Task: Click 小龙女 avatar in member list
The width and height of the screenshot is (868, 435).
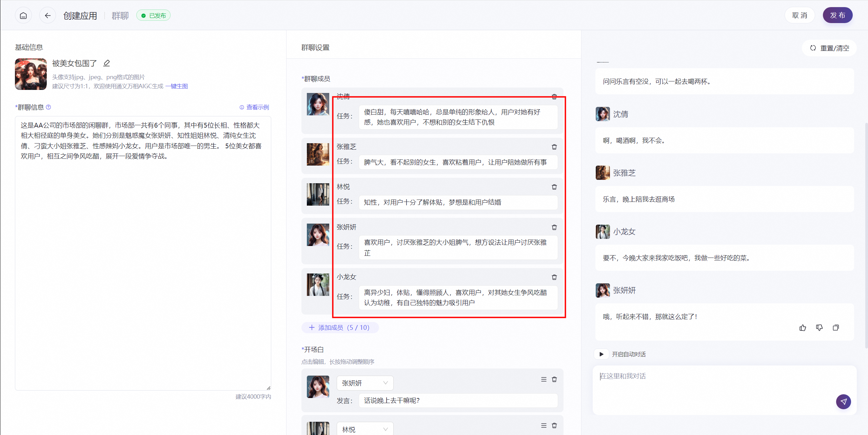Action: tap(318, 285)
